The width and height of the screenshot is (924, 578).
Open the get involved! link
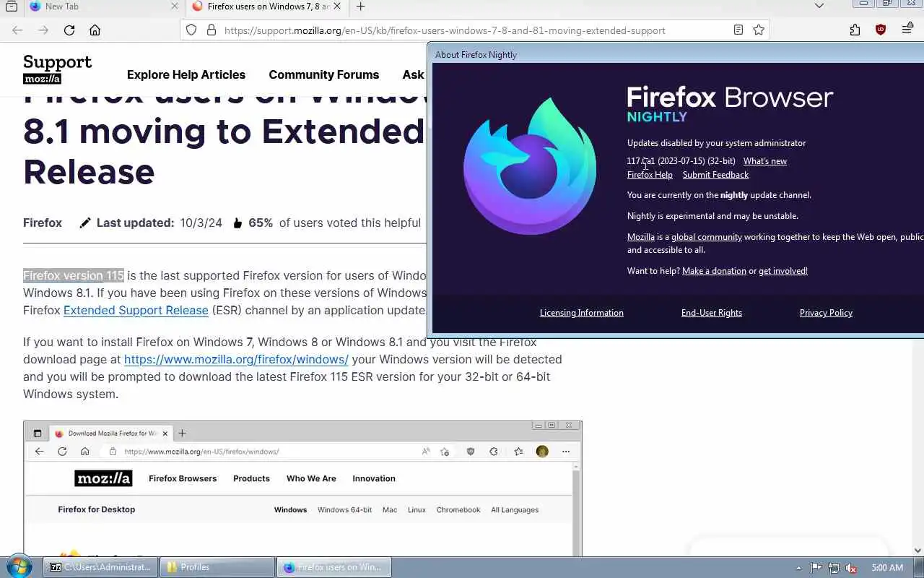[x=783, y=271]
